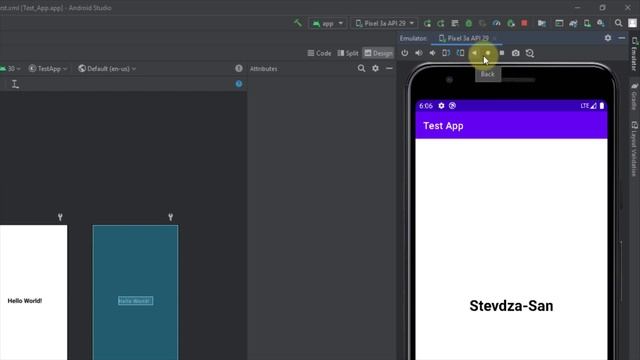The height and width of the screenshot is (360, 640).
Task: Select the Hello World view in the blueprint
Action: pos(136,301)
